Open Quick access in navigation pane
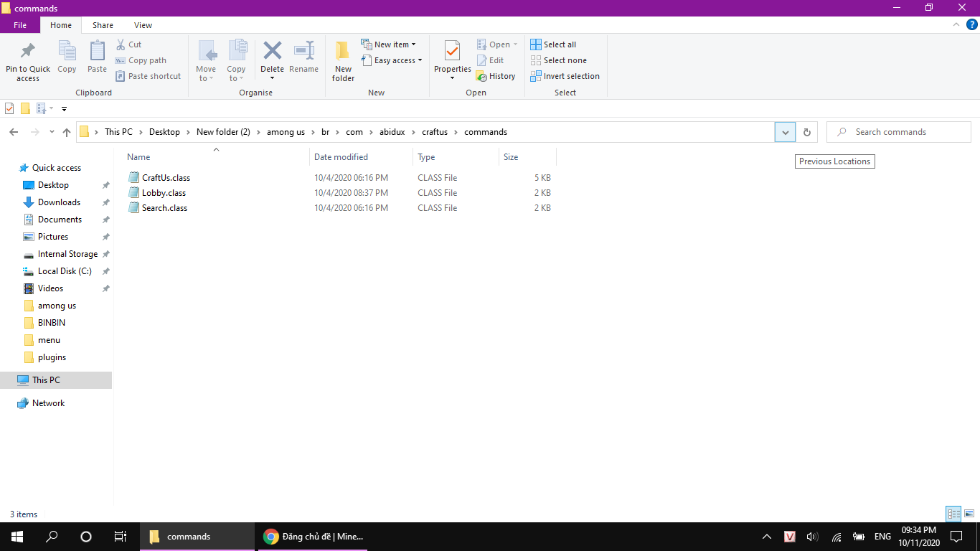 click(x=57, y=168)
